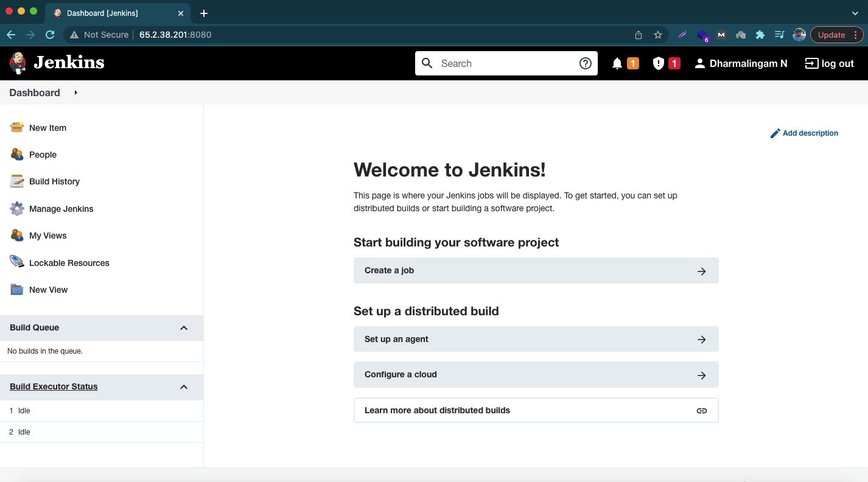Click the Dashboard breadcrumb link
The height and width of the screenshot is (482, 868).
35,93
